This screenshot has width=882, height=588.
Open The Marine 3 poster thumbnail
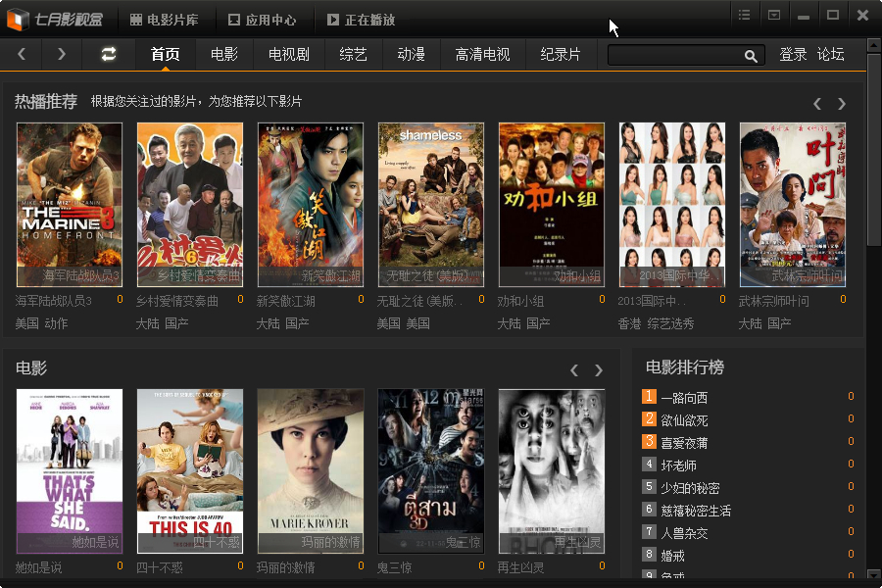[x=70, y=205]
